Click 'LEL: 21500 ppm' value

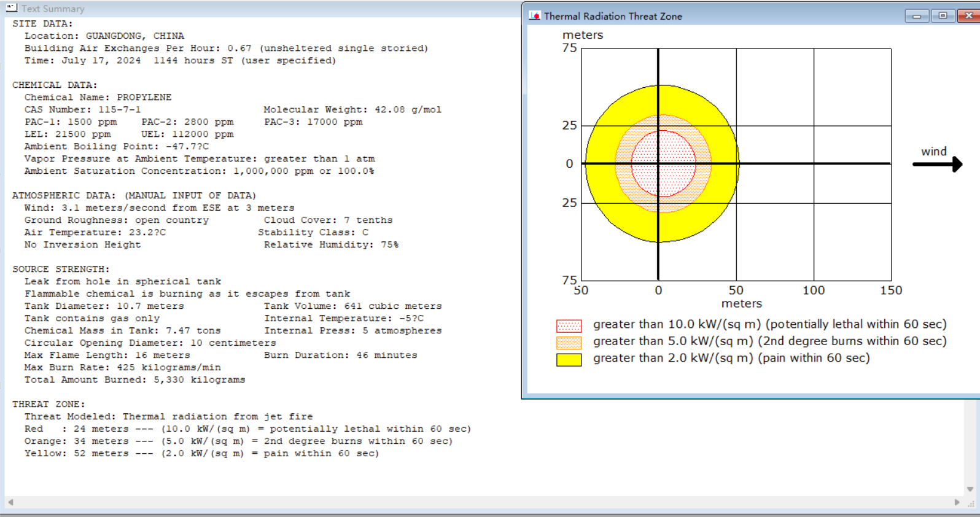coord(68,134)
